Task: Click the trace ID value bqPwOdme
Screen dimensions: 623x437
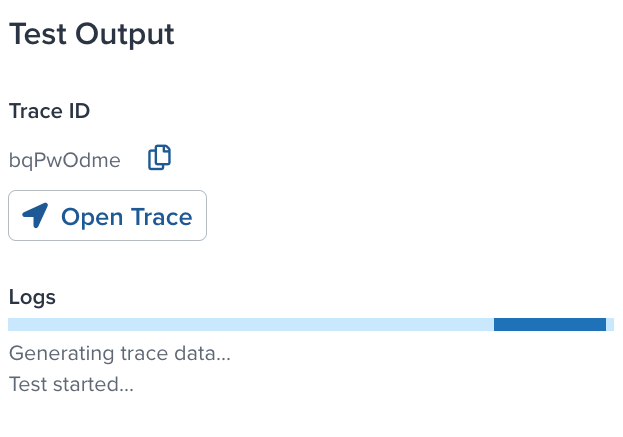Action: click(64, 160)
